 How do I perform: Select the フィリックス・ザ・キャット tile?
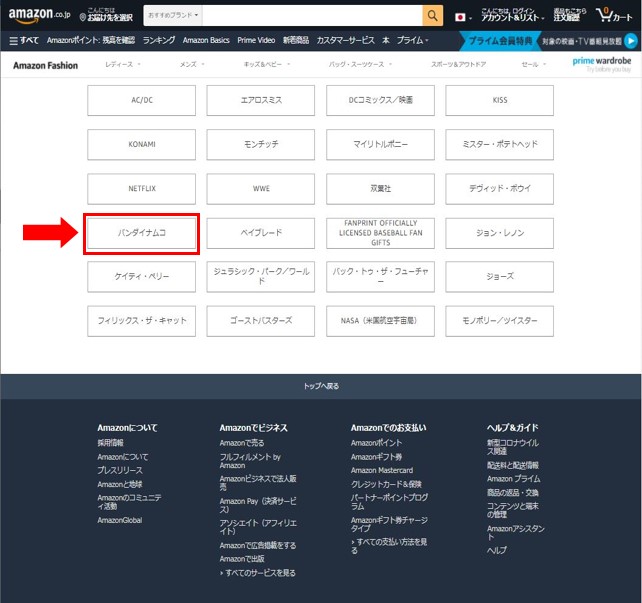click(x=142, y=321)
